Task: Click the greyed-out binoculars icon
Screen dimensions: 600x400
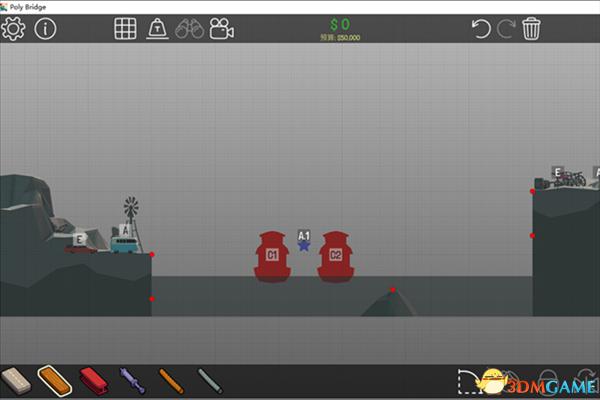Action: coord(189,29)
